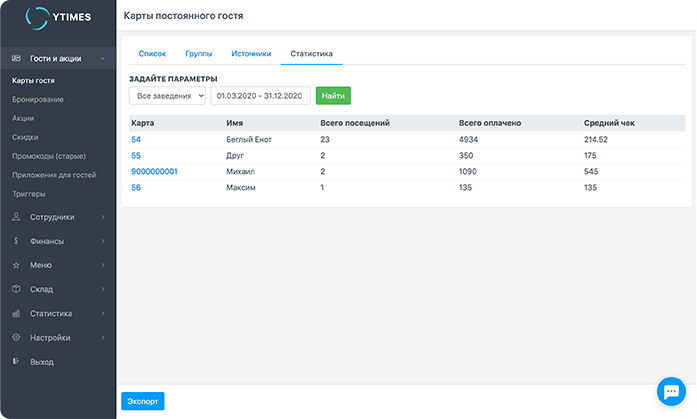Click the Склад box icon
The width and height of the screenshot is (697, 419).
pyautogui.click(x=16, y=289)
